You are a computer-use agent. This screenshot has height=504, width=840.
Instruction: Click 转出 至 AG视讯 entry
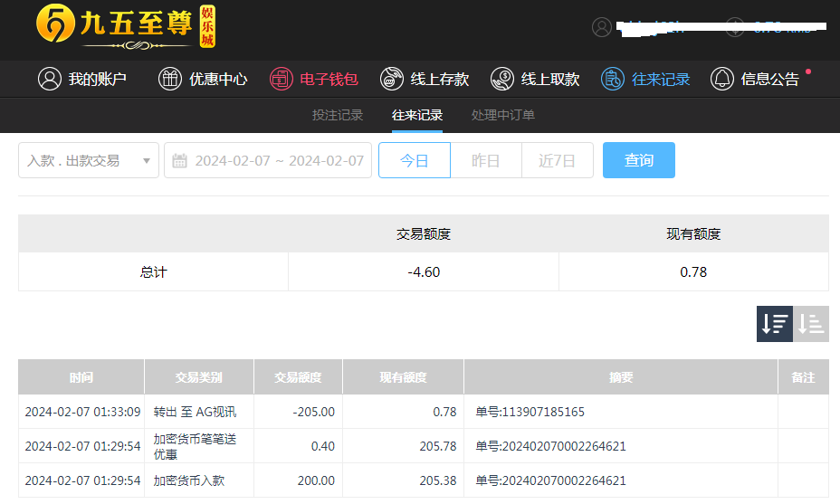tap(195, 412)
